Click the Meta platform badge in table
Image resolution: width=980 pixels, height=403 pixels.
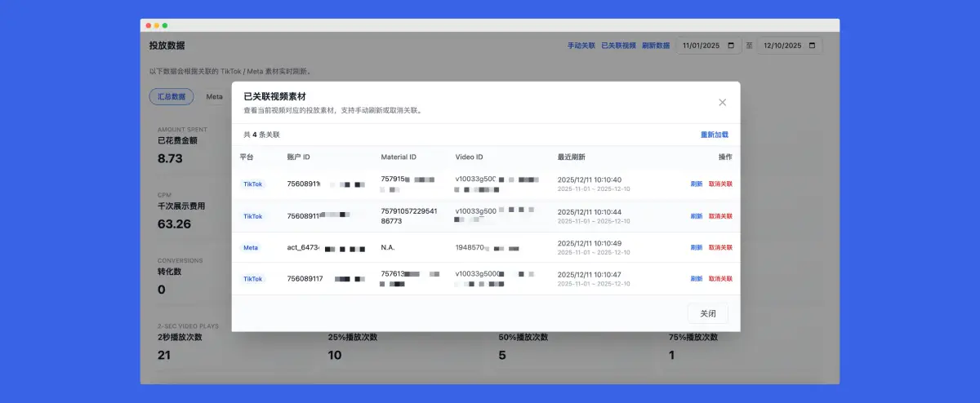[251, 247]
